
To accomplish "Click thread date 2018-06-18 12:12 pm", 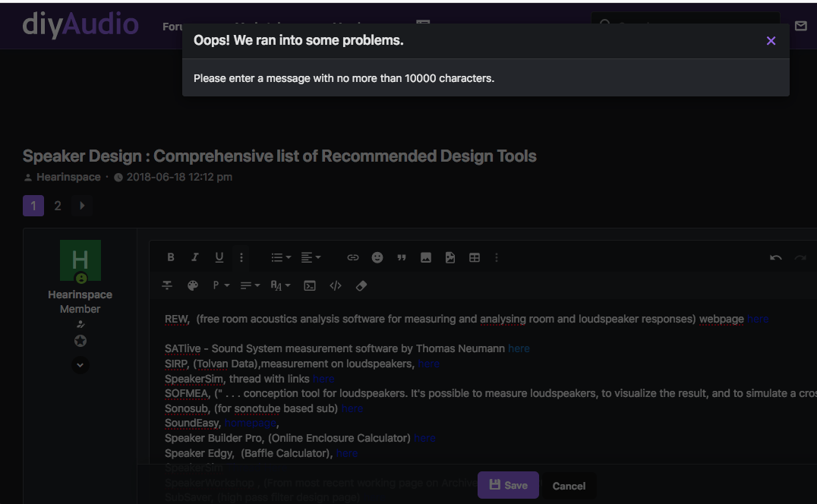I will [x=179, y=177].
